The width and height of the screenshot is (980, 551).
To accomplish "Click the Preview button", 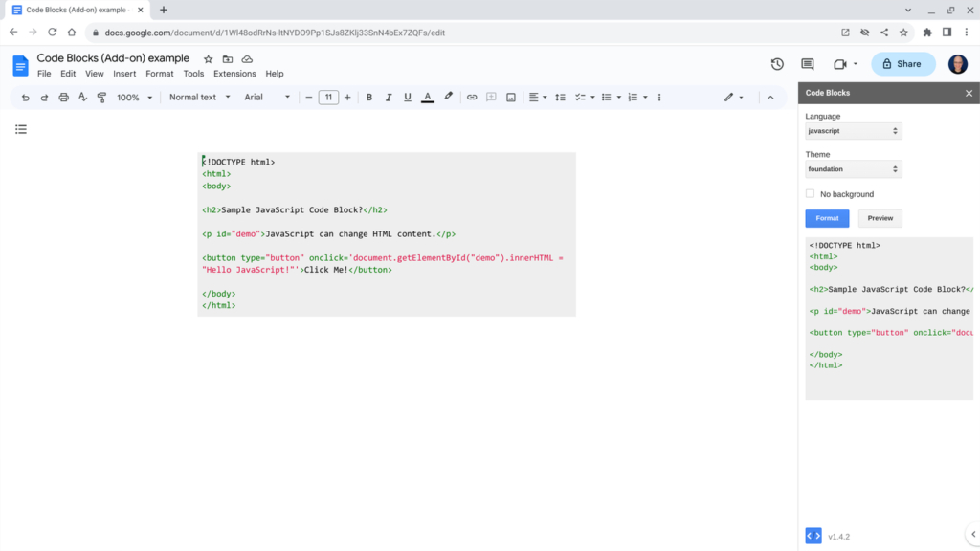I will tap(879, 218).
